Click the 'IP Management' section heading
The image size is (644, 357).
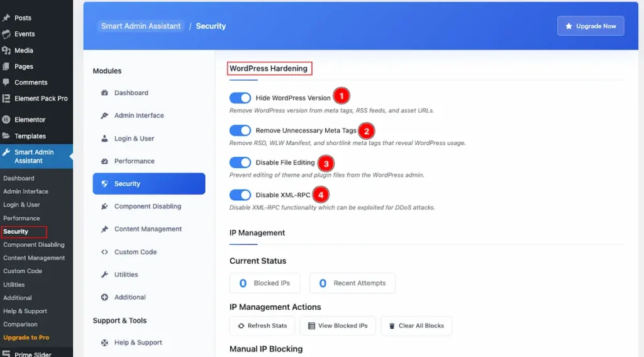257,233
